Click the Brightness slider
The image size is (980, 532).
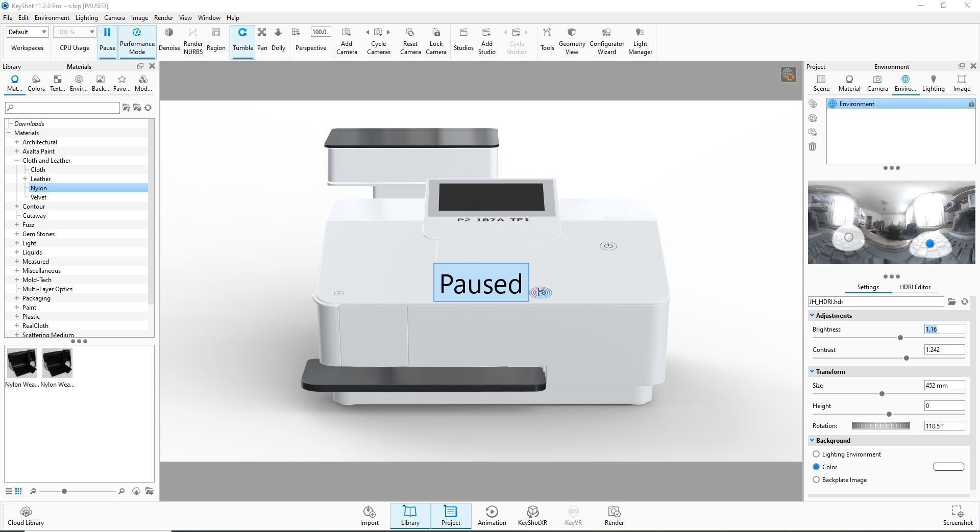click(x=888, y=338)
